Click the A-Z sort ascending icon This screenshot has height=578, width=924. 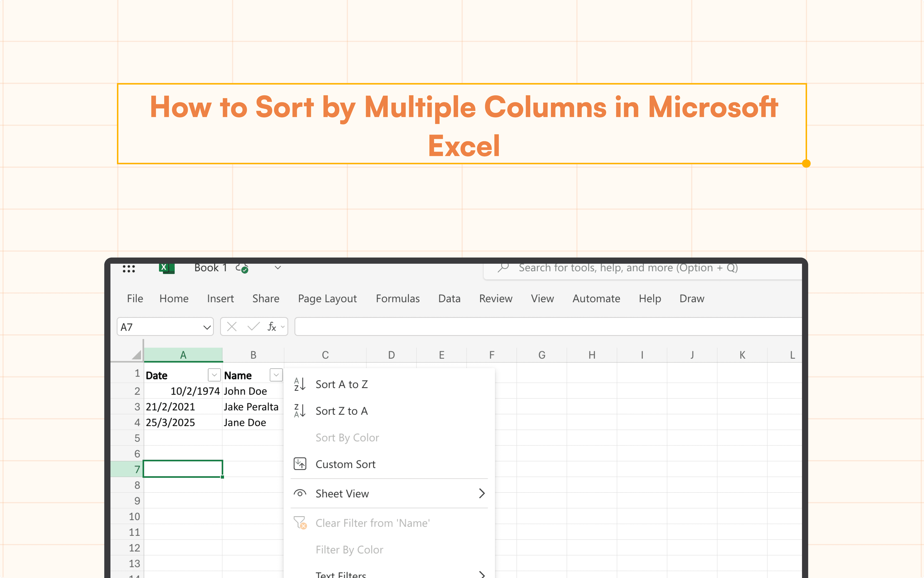[300, 384]
